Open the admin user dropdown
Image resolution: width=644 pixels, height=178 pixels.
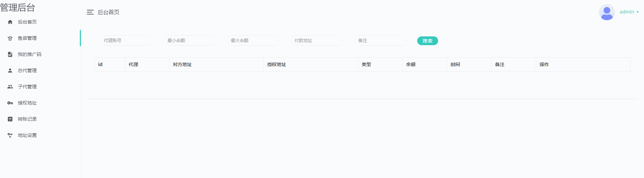point(629,12)
